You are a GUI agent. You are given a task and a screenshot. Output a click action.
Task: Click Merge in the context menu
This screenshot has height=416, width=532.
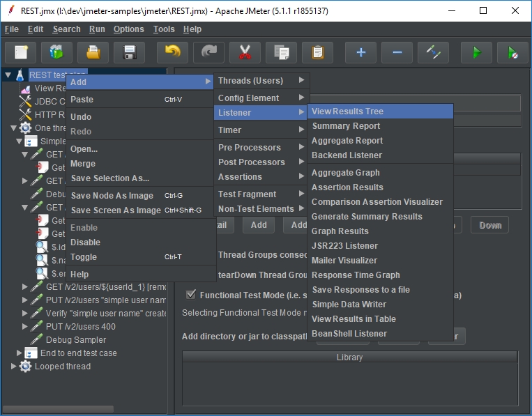click(141, 164)
